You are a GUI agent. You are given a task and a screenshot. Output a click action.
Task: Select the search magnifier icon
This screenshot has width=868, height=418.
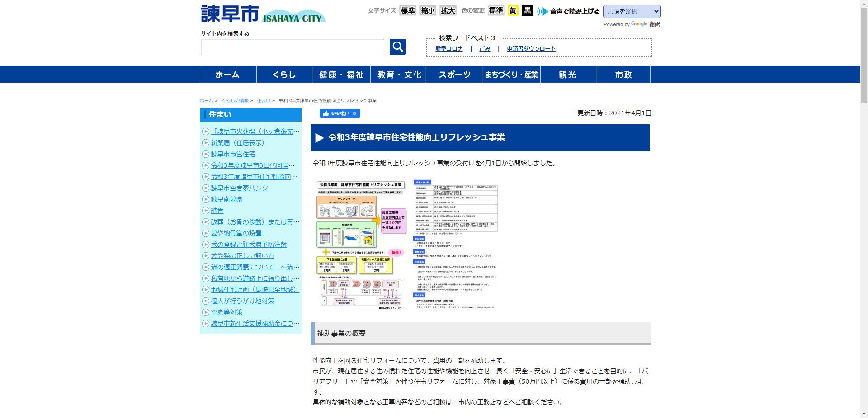(x=397, y=46)
